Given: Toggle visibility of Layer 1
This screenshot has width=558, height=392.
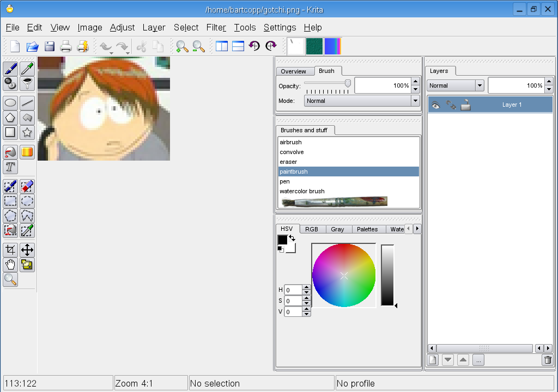Looking at the screenshot, I should coord(435,105).
